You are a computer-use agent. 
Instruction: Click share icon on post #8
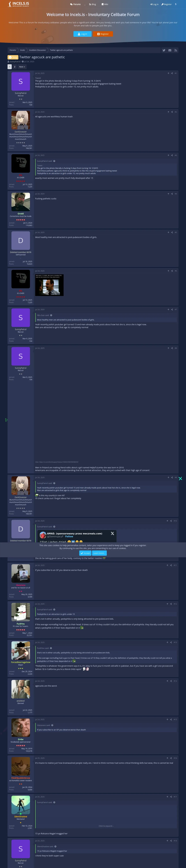(x=172, y=348)
